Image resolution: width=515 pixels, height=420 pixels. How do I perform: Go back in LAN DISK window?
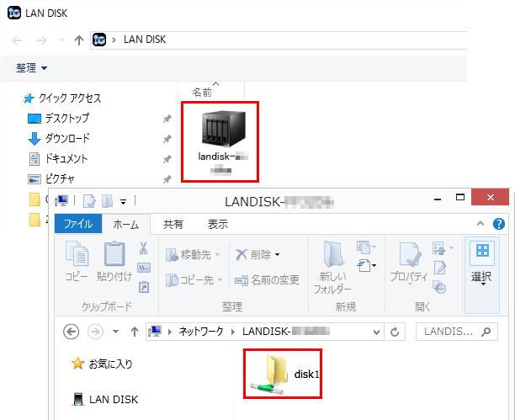(x=17, y=40)
